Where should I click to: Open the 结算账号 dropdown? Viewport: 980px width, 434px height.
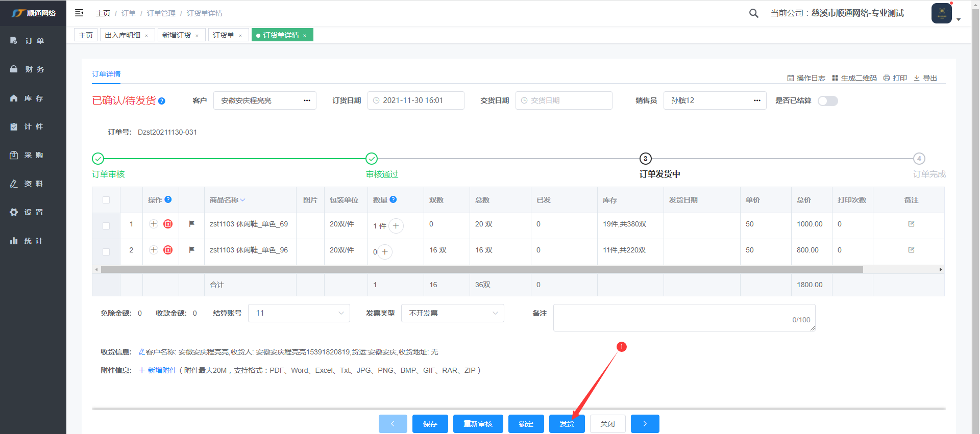299,313
